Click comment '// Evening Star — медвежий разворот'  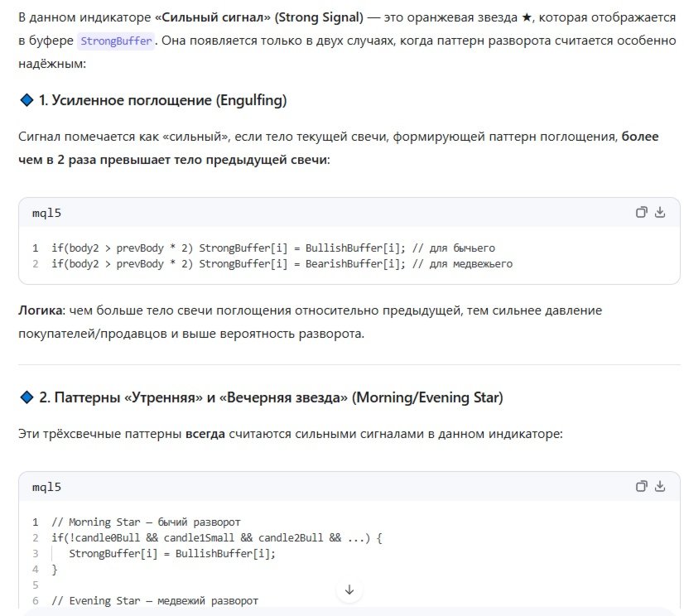[x=155, y=600]
